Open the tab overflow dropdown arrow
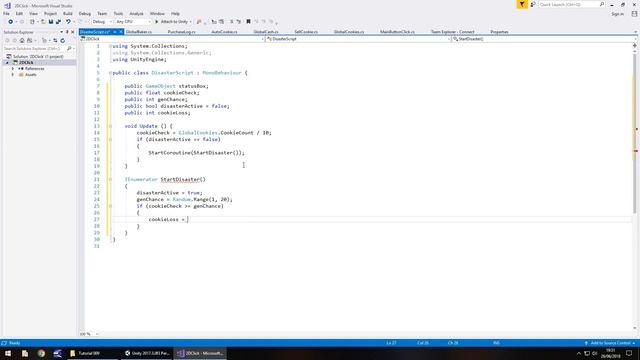 (635, 32)
